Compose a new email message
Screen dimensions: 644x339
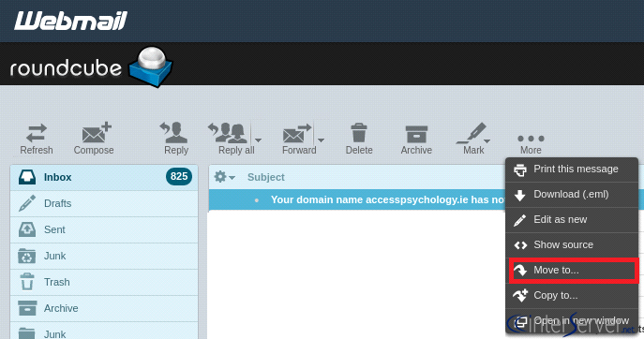click(94, 139)
